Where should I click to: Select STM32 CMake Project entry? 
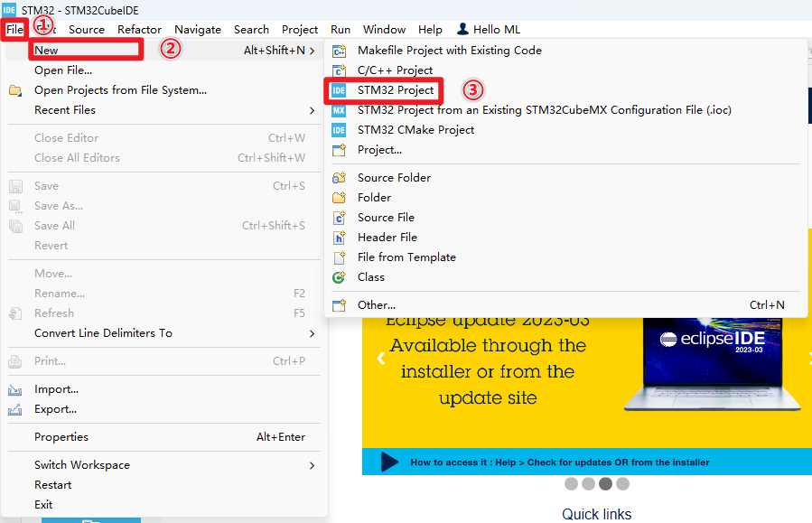tap(565, 129)
